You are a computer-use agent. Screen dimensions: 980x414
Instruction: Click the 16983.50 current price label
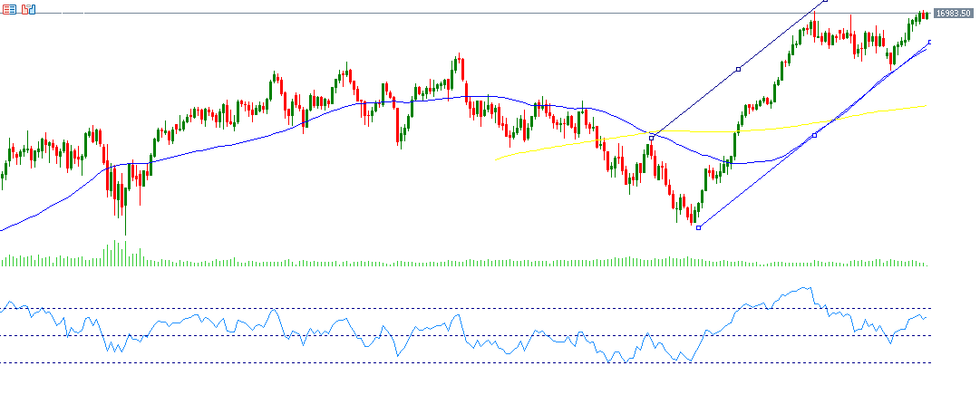pyautogui.click(x=953, y=13)
